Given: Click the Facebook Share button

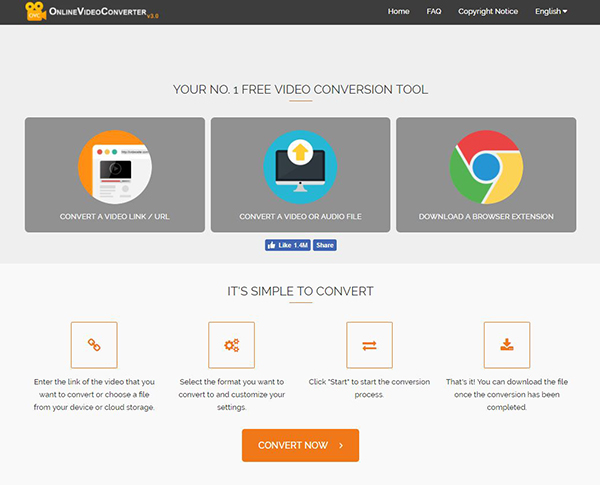Looking at the screenshot, I should [325, 244].
